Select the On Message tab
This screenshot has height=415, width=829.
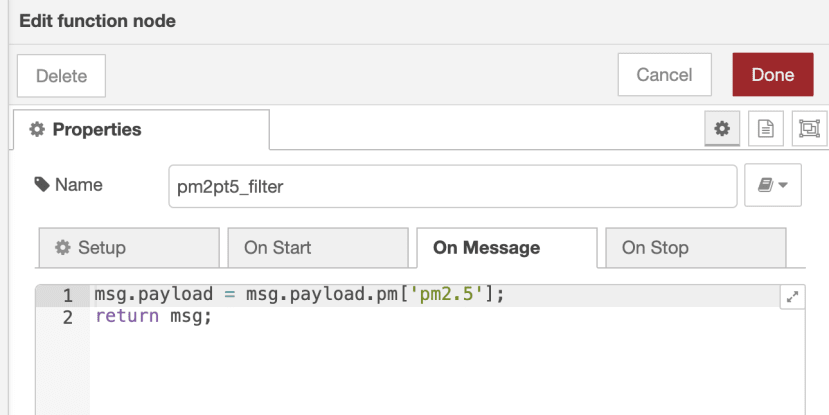[x=507, y=247]
